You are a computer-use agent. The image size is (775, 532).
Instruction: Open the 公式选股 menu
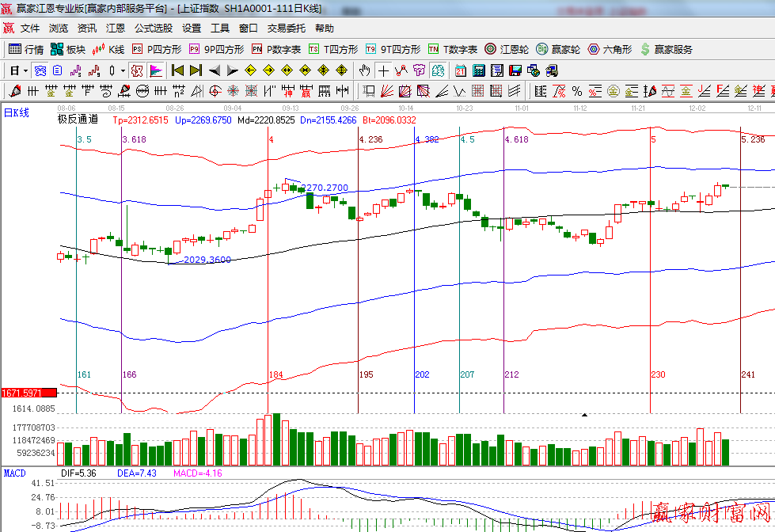click(153, 28)
